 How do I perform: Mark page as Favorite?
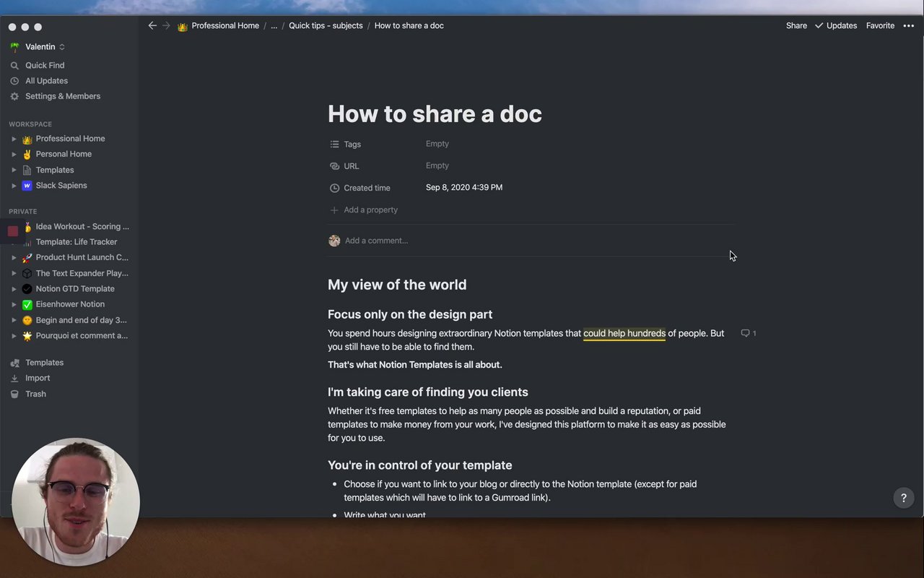tap(880, 25)
